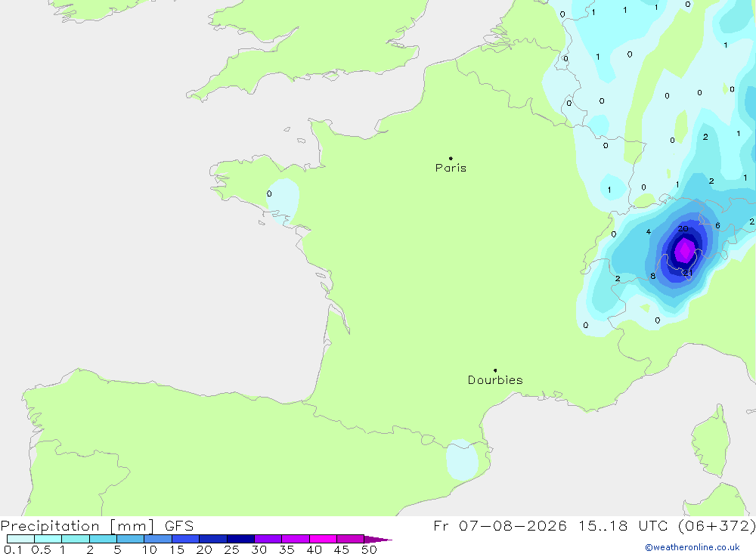Click the '0' value over Brittany
Image resolution: width=756 pixels, height=554 pixels.
pyautogui.click(x=269, y=193)
